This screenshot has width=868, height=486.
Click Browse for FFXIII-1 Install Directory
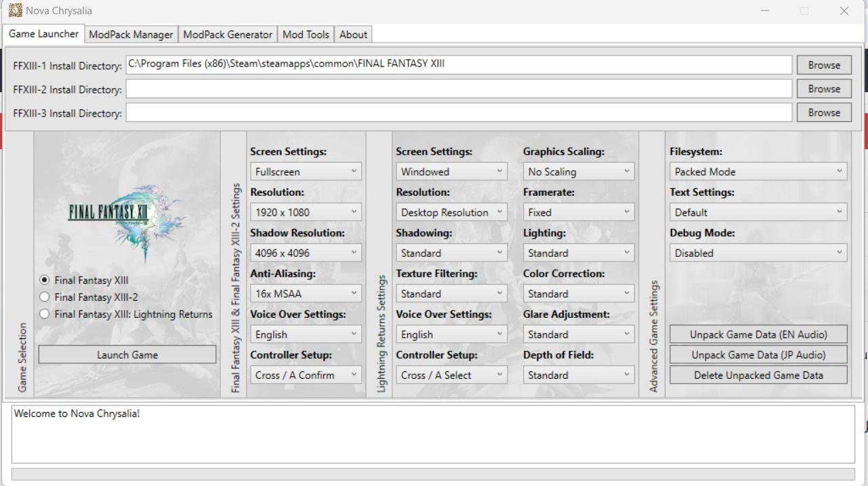tap(824, 65)
